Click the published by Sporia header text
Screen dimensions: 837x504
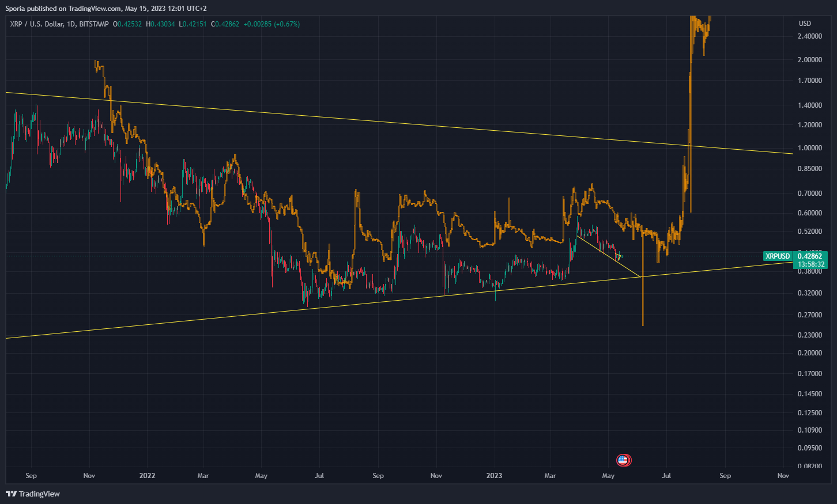pos(106,9)
